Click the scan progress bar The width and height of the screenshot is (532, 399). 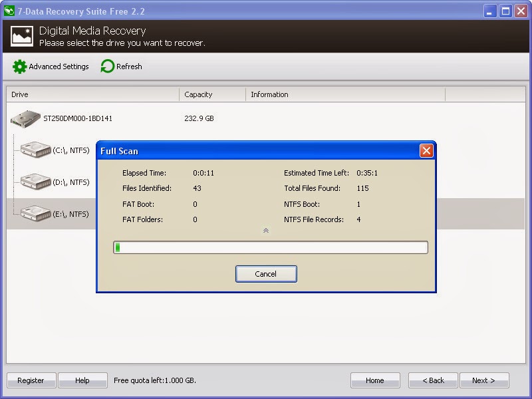tap(271, 247)
